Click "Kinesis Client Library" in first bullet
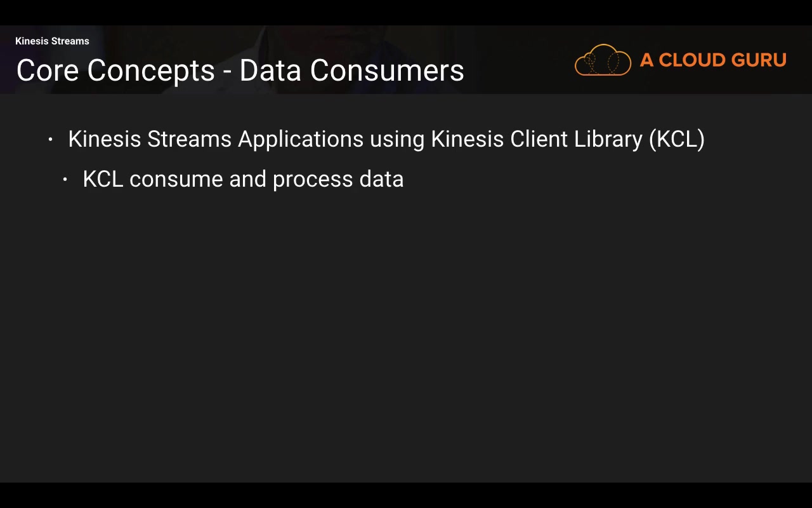 click(x=537, y=139)
